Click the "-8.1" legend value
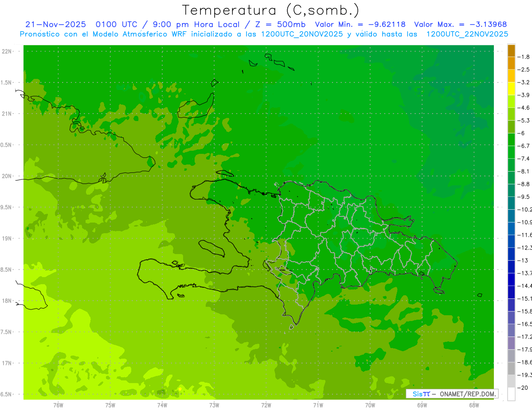This screenshot has width=532, height=411. tap(524, 171)
